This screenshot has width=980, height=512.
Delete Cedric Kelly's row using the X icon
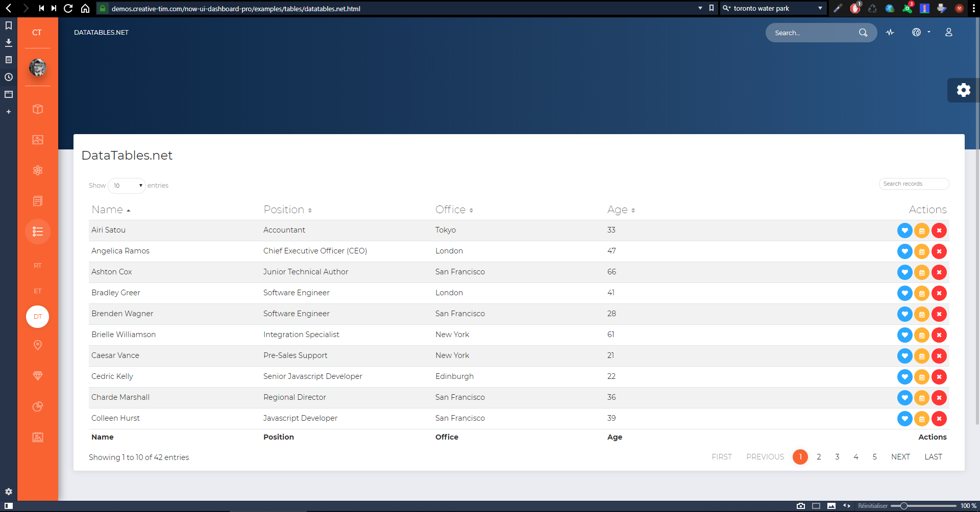coord(940,377)
